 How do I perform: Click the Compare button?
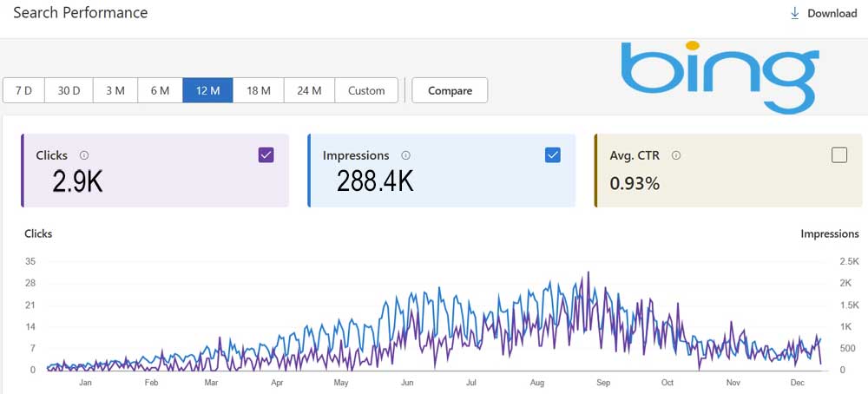[x=450, y=90]
